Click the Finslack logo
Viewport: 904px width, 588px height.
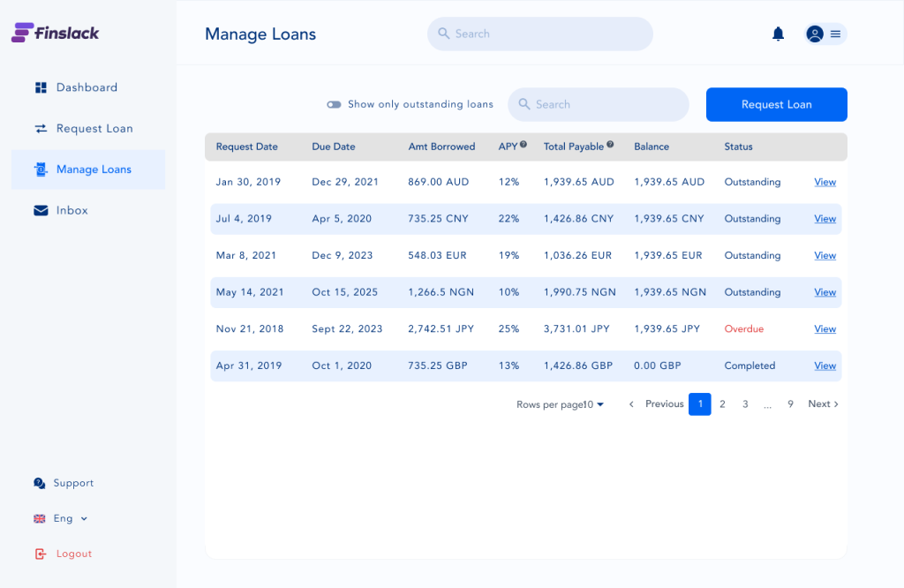(x=55, y=32)
